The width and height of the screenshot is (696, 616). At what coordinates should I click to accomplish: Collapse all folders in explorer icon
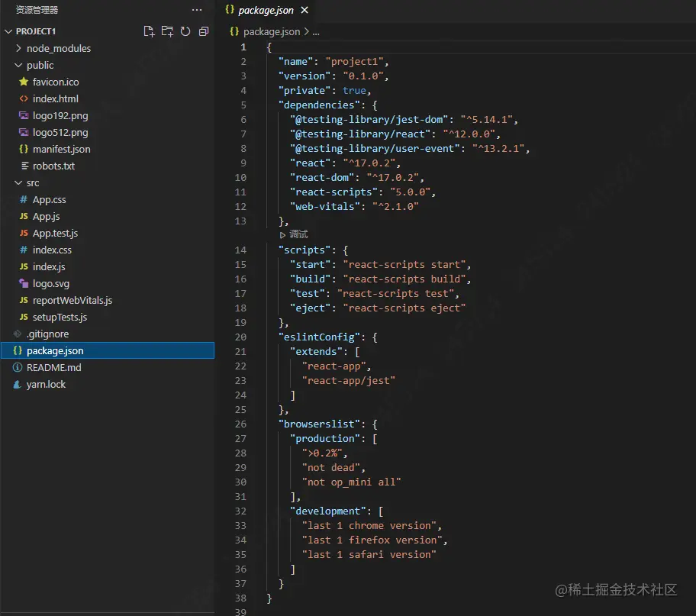204,31
